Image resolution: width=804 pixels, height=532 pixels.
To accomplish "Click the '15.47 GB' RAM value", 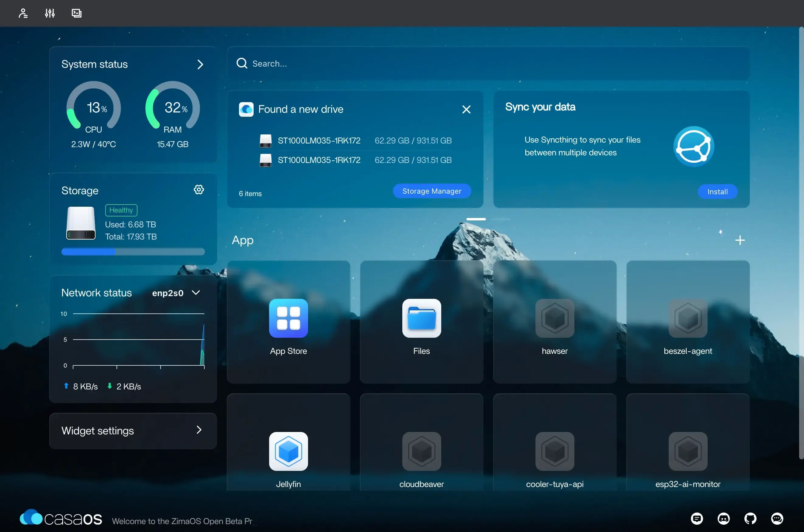I will click(x=172, y=144).
